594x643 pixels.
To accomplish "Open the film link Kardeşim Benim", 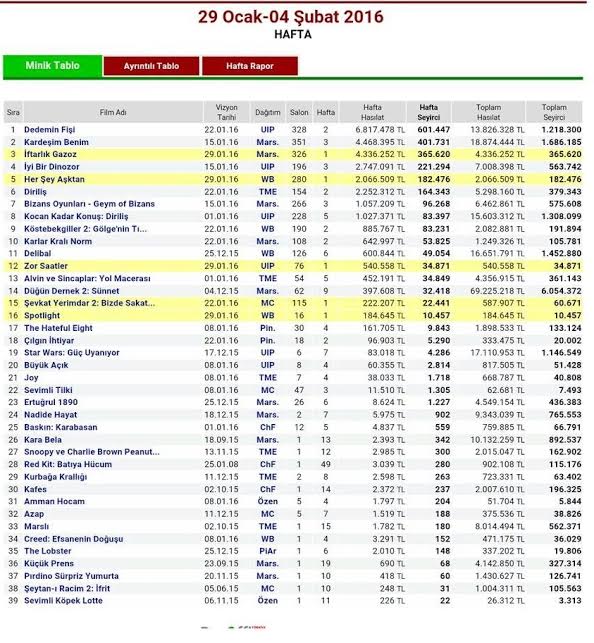I will tap(56, 142).
